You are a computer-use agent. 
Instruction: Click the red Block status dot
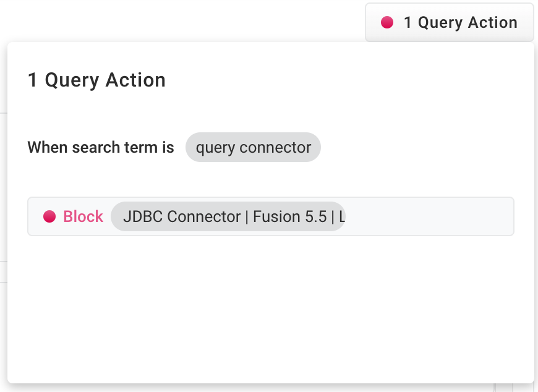pyautogui.click(x=49, y=216)
